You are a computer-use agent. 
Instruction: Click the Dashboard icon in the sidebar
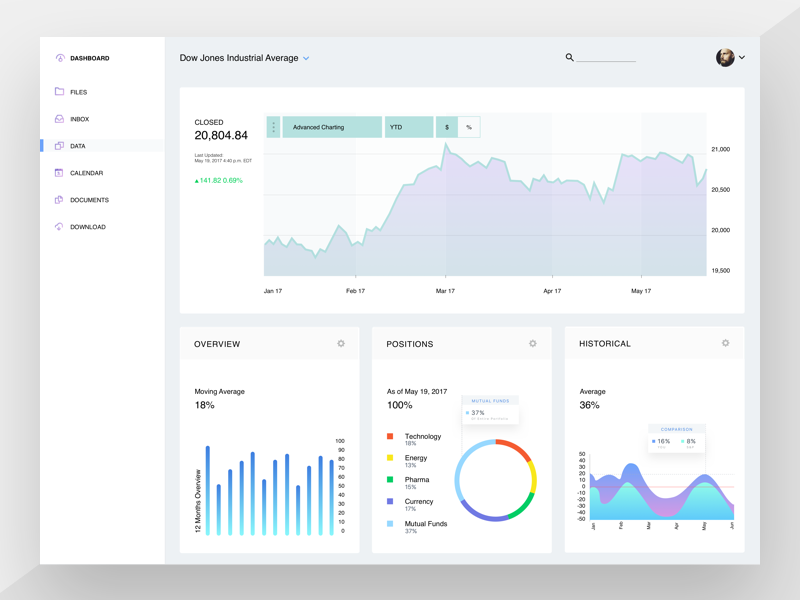coord(59,58)
